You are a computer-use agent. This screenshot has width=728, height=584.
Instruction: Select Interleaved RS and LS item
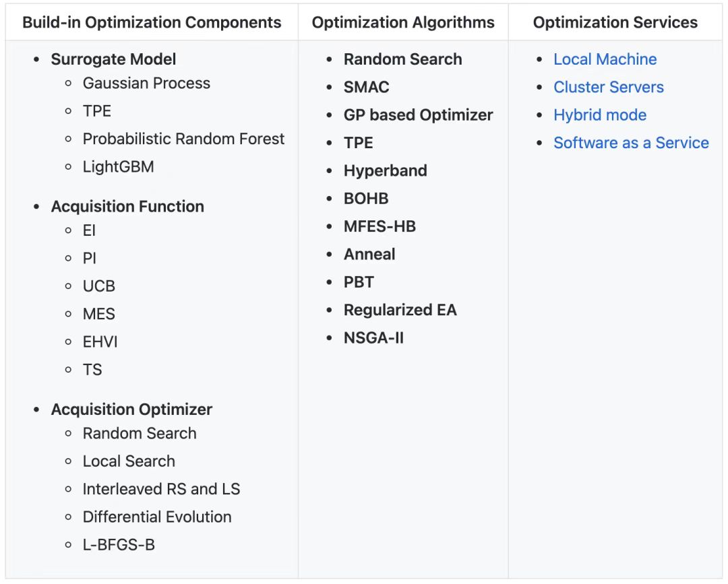tap(161, 489)
